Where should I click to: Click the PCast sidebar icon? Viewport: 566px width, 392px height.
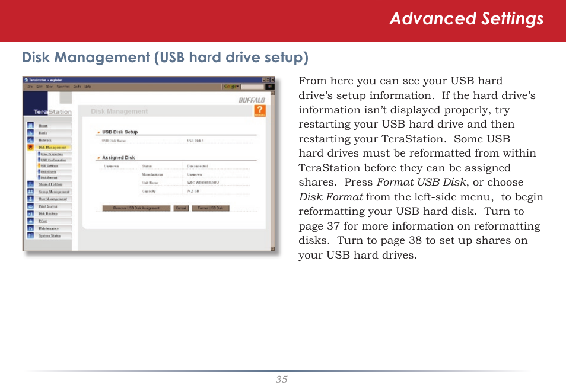[31, 221]
